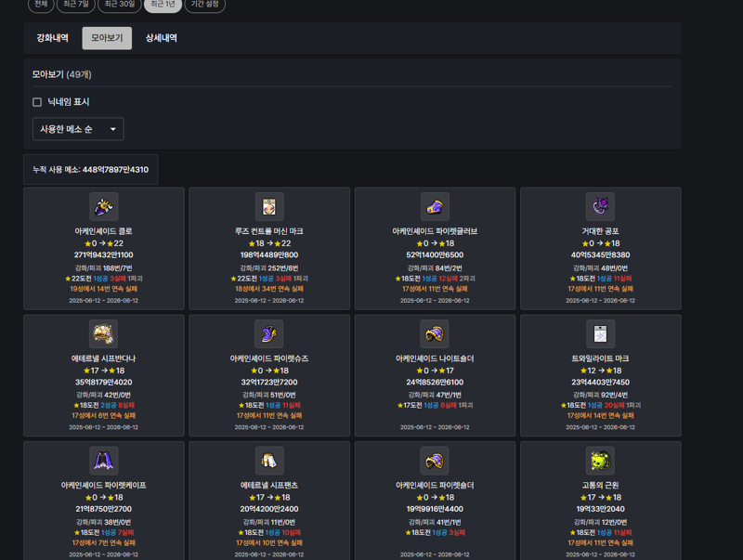Switch to the 상세내역 tab
Viewport: 743px width, 560px height.
161,38
